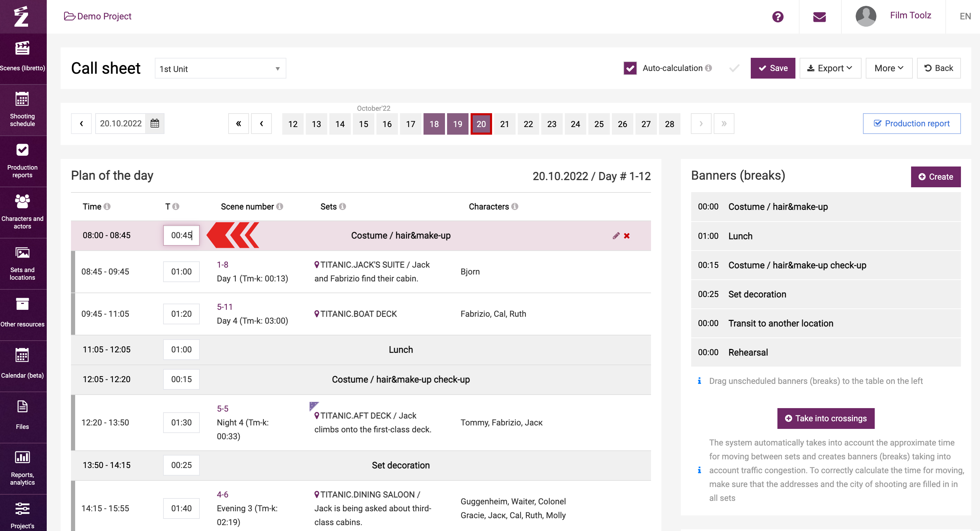Viewport: 980px width, 531px height.
Task: Open scene 5-11 link
Action: 224,307
